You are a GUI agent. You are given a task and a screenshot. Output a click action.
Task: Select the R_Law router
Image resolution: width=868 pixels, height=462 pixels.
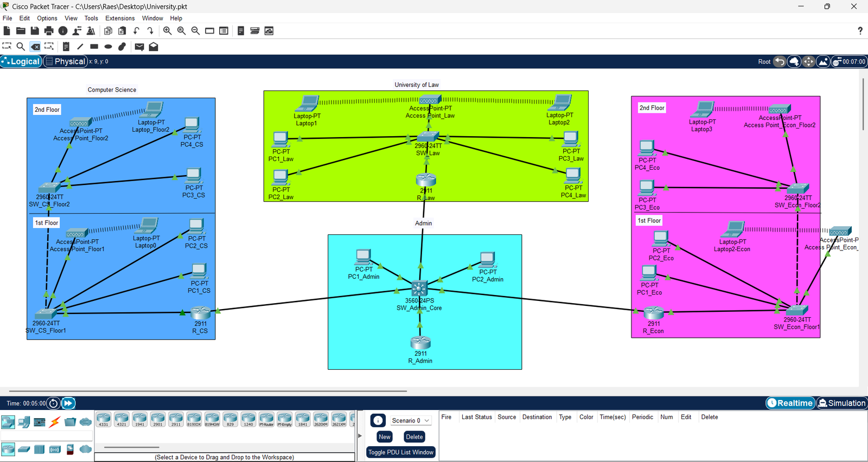(x=426, y=179)
